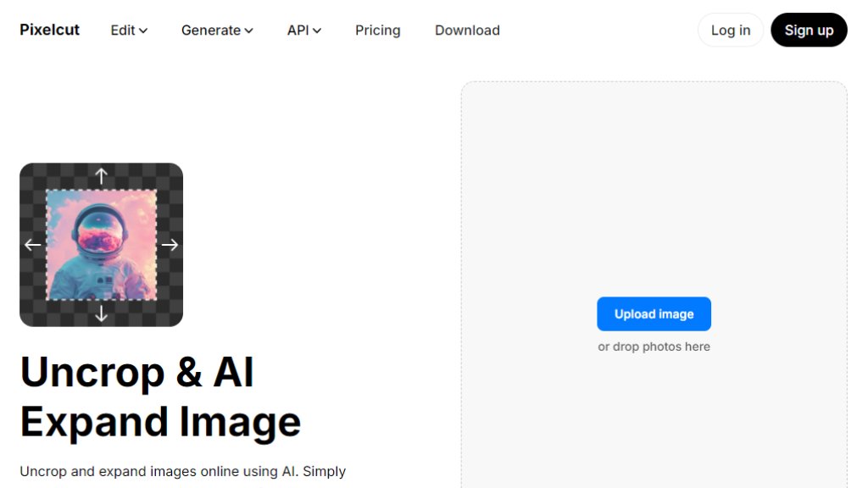Click the black Sign up button

point(809,30)
